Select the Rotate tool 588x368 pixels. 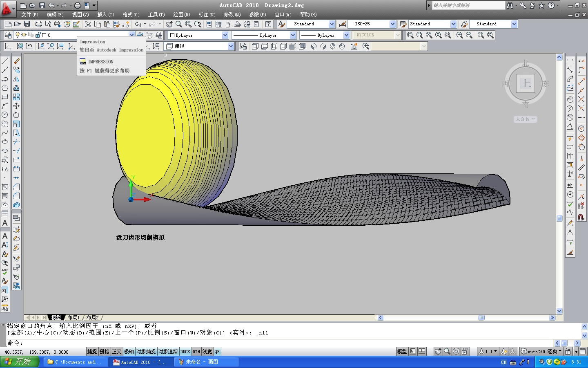pyautogui.click(x=16, y=115)
